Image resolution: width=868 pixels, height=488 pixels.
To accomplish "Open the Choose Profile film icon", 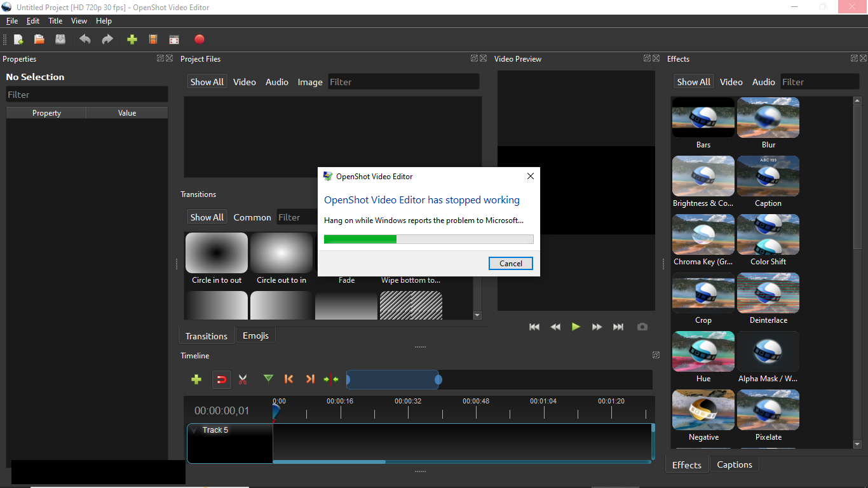I will [153, 39].
